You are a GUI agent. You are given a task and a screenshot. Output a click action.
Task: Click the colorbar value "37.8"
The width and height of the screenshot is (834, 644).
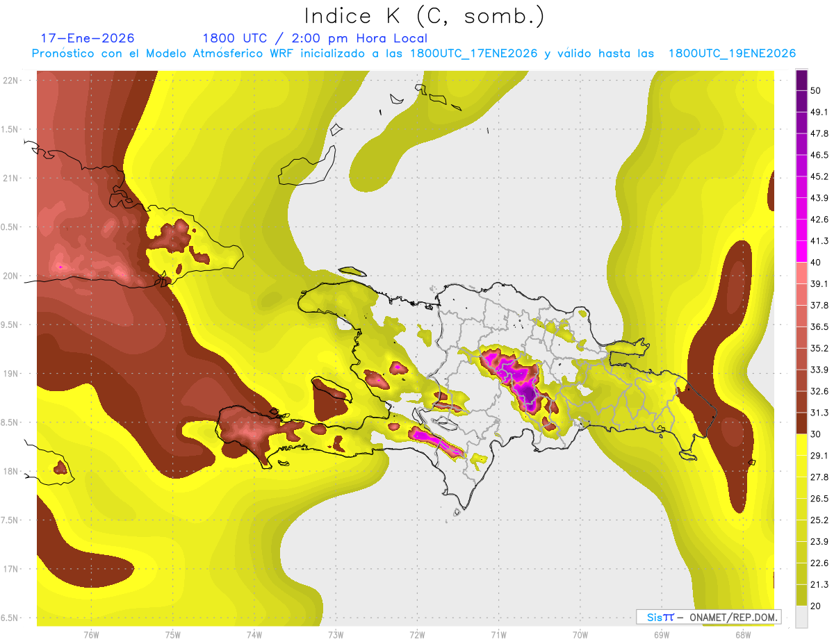click(x=819, y=306)
